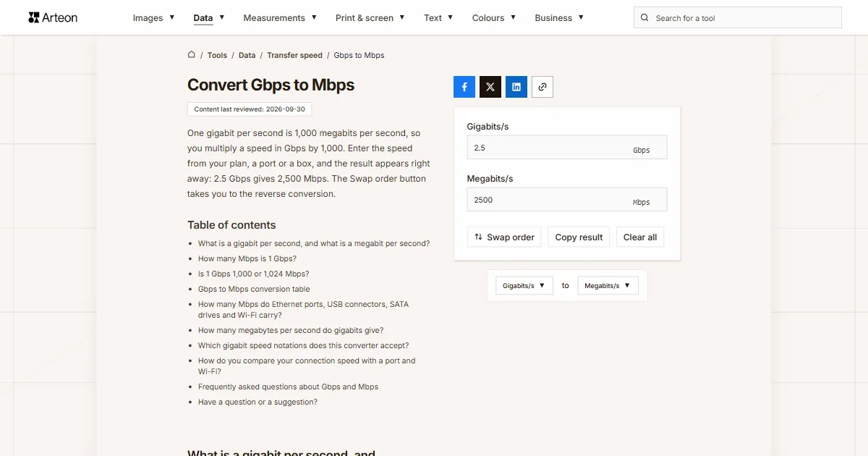Viewport: 868px width, 456px height.
Task: Share page on Facebook
Action: [464, 87]
